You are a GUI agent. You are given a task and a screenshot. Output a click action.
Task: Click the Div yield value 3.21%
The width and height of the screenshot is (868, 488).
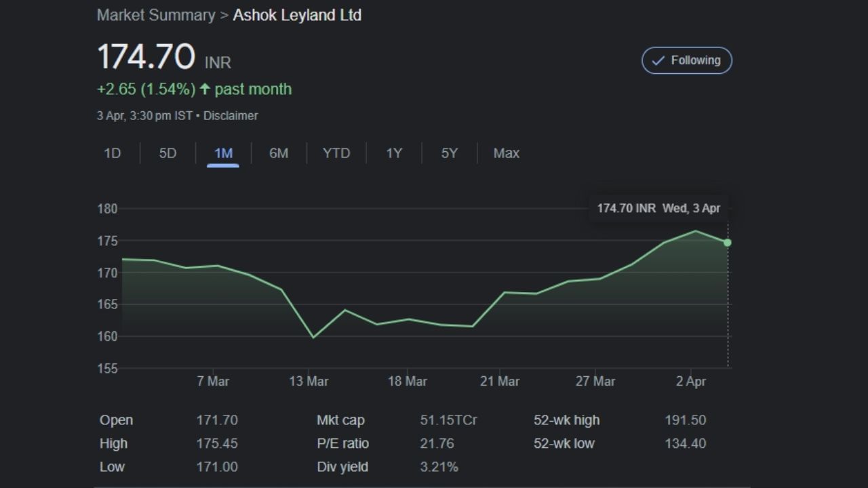(x=439, y=466)
